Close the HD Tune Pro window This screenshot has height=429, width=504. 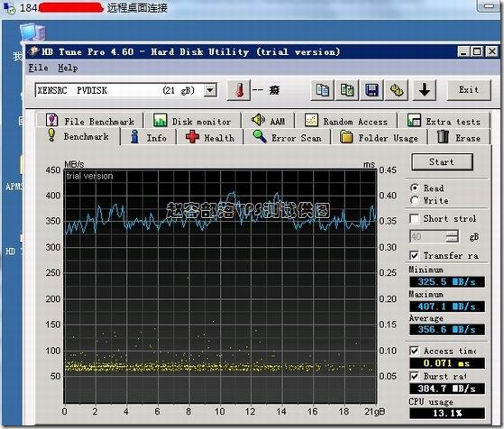point(491,51)
